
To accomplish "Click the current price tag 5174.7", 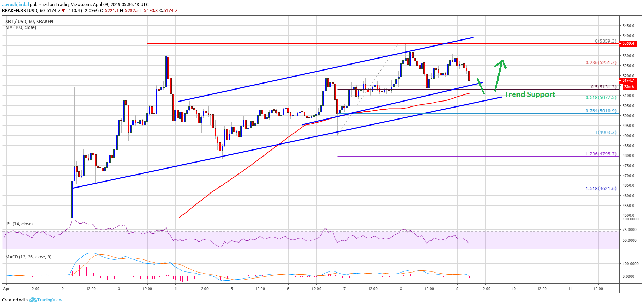I will pos(628,81).
